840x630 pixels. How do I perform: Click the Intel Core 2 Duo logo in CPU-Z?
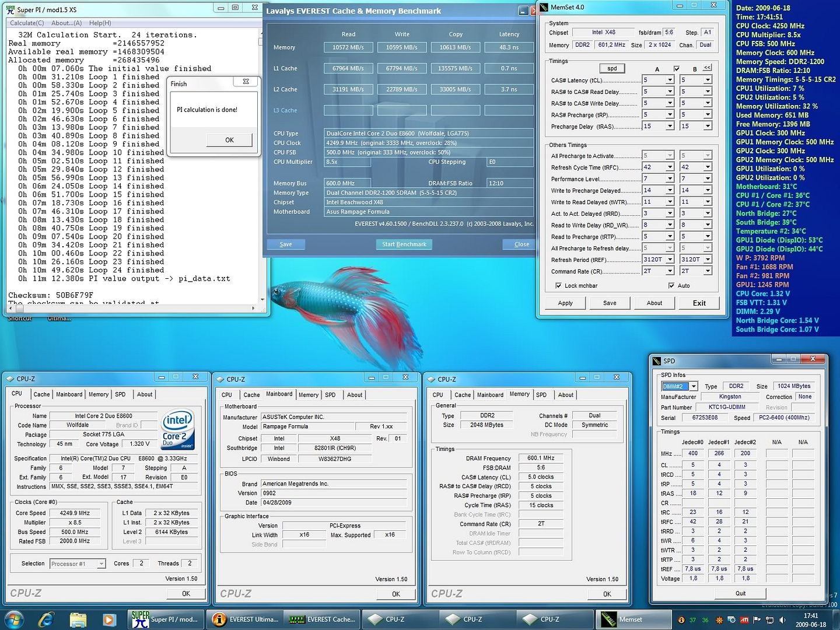tap(178, 430)
